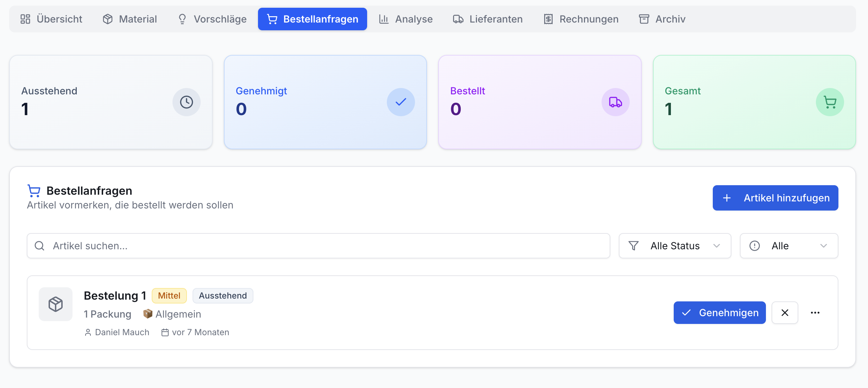Image resolution: width=868 pixels, height=388 pixels.
Task: Open the Übersicht tab
Action: coord(51,19)
